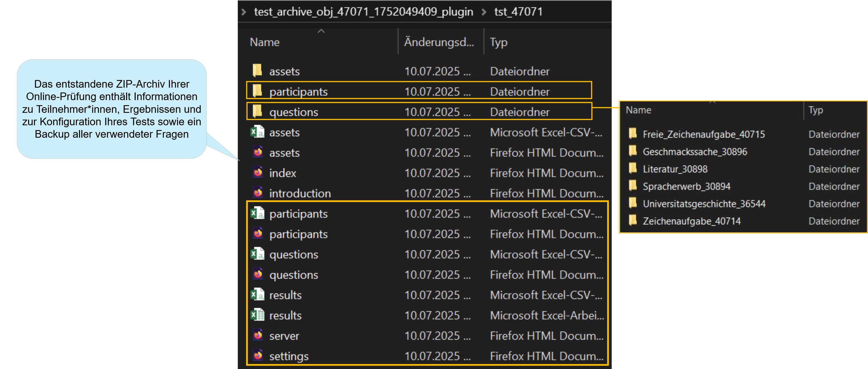The image size is (868, 369).
Task: Click the questions Excel CSV file icon
Action: pos(258,254)
